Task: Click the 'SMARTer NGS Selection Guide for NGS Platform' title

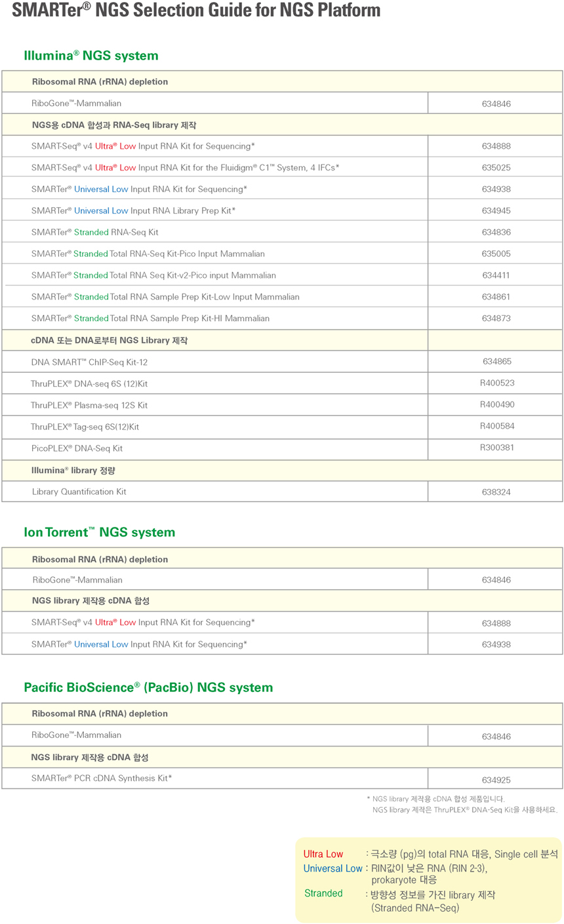Action: (x=196, y=10)
